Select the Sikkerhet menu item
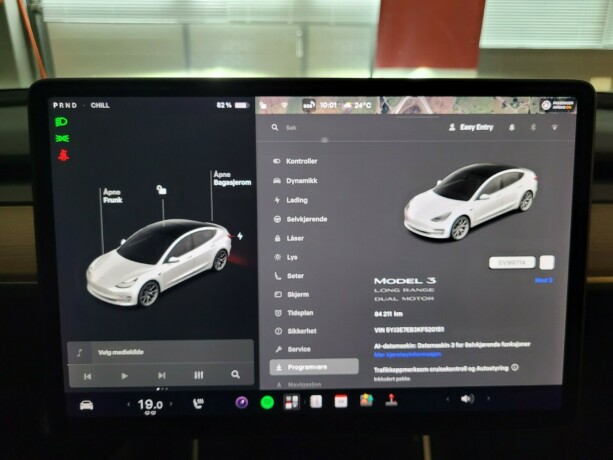 [x=296, y=331]
